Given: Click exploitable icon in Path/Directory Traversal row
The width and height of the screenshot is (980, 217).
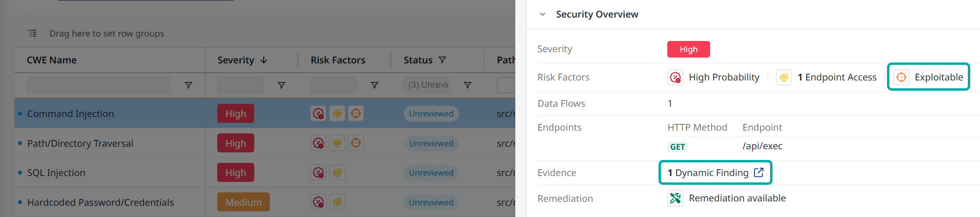Looking at the screenshot, I should point(356,143).
